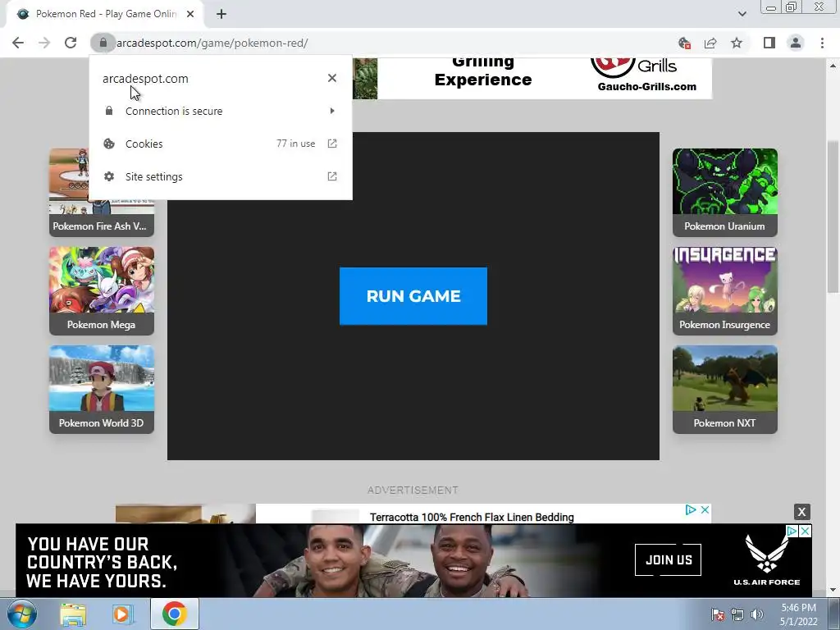
Task: Click the lock icon in address bar
Action: [103, 43]
